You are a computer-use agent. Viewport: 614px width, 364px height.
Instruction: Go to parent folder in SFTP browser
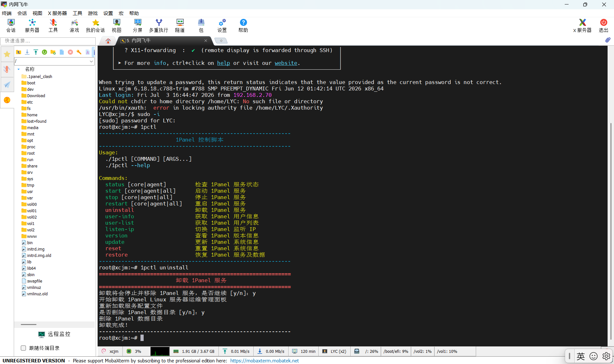click(x=19, y=52)
